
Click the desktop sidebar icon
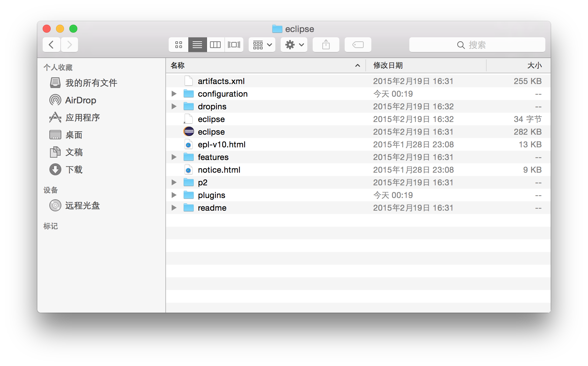click(x=55, y=135)
